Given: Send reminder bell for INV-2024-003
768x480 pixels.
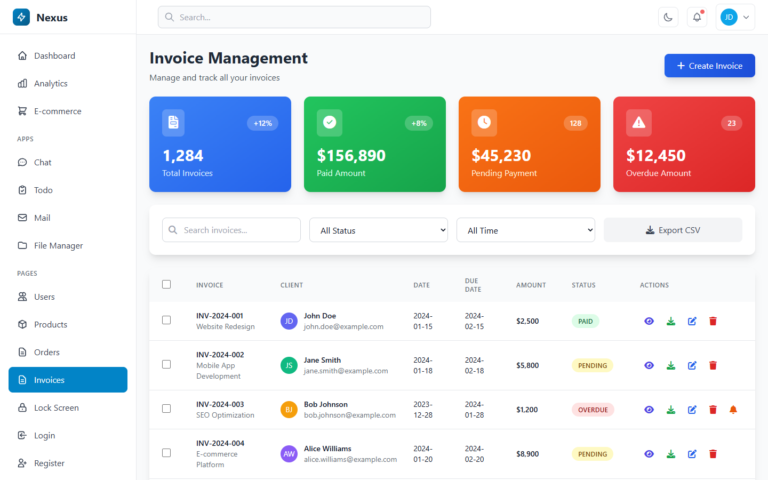Looking at the screenshot, I should (733, 409).
